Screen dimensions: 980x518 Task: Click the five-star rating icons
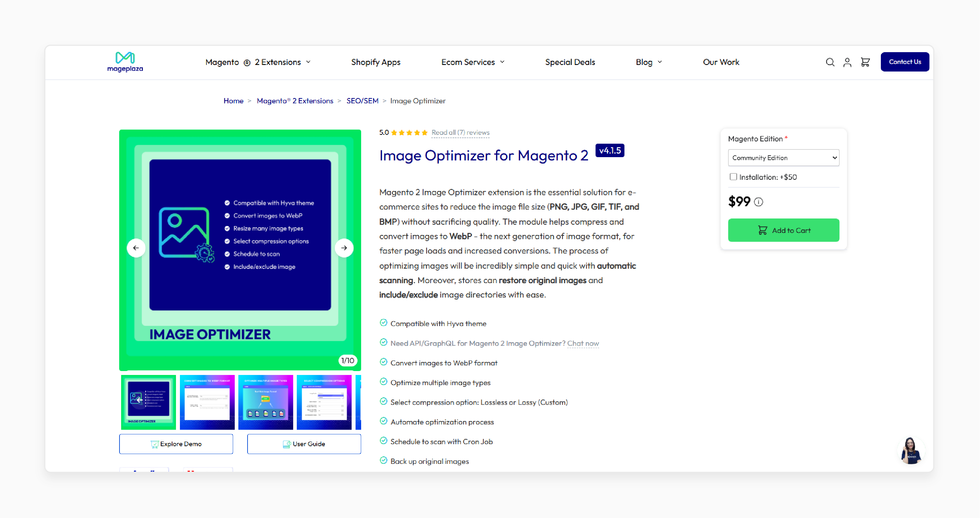[x=409, y=133]
